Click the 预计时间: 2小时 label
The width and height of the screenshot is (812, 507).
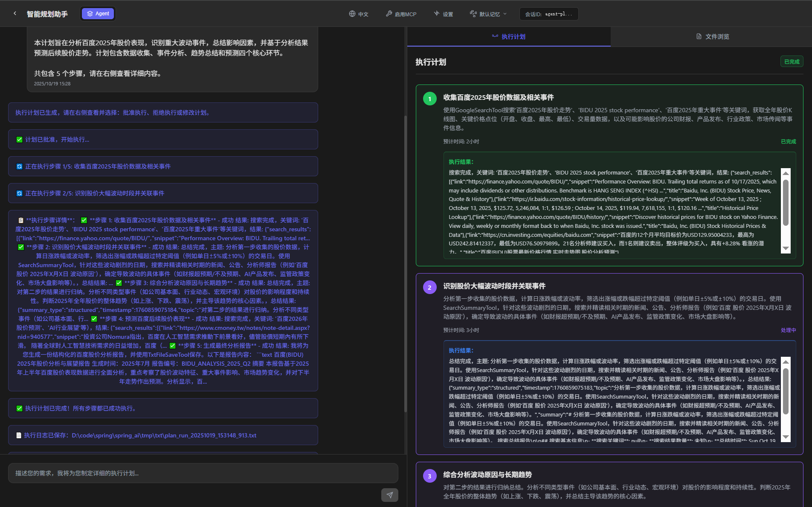[x=461, y=142]
